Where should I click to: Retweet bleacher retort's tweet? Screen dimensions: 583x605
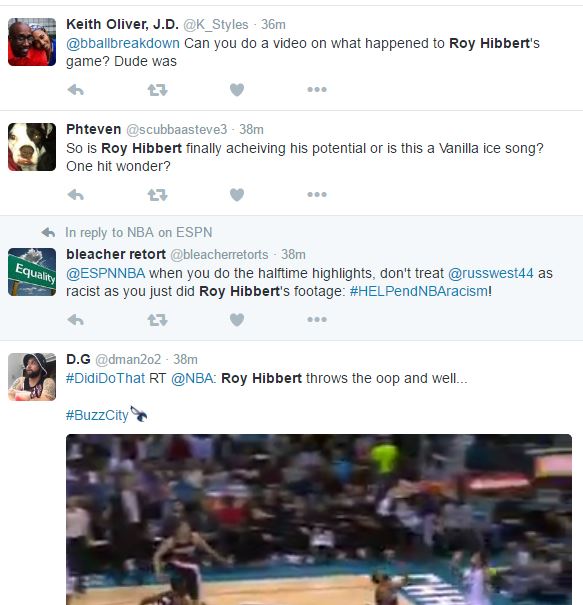157,320
